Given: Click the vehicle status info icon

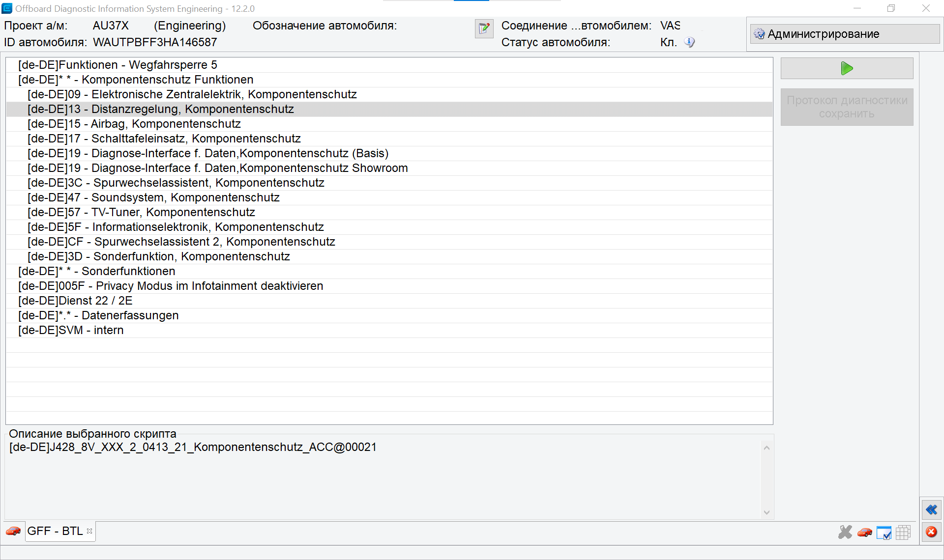Looking at the screenshot, I should pos(689,42).
